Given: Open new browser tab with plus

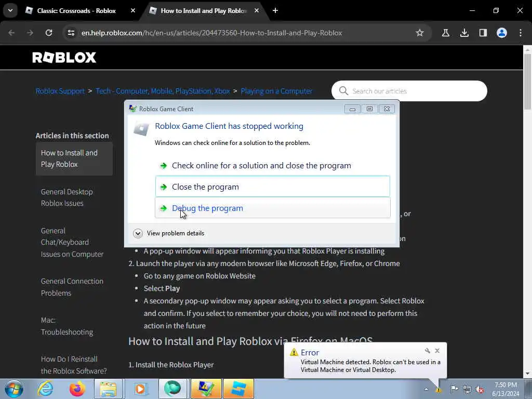Looking at the screenshot, I should tap(275, 10).
